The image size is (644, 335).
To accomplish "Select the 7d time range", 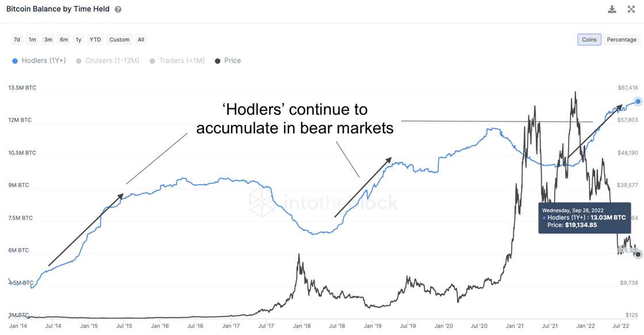I will click(x=17, y=40).
